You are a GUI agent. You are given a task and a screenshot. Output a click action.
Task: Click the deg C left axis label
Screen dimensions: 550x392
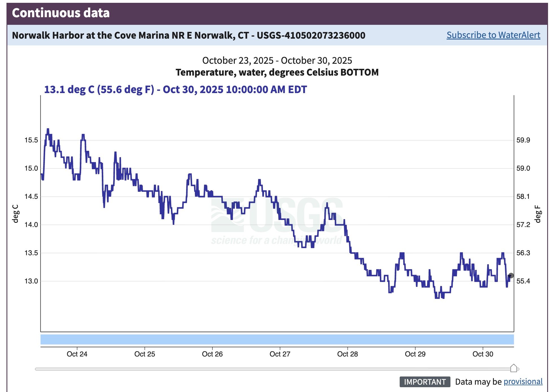coord(16,213)
